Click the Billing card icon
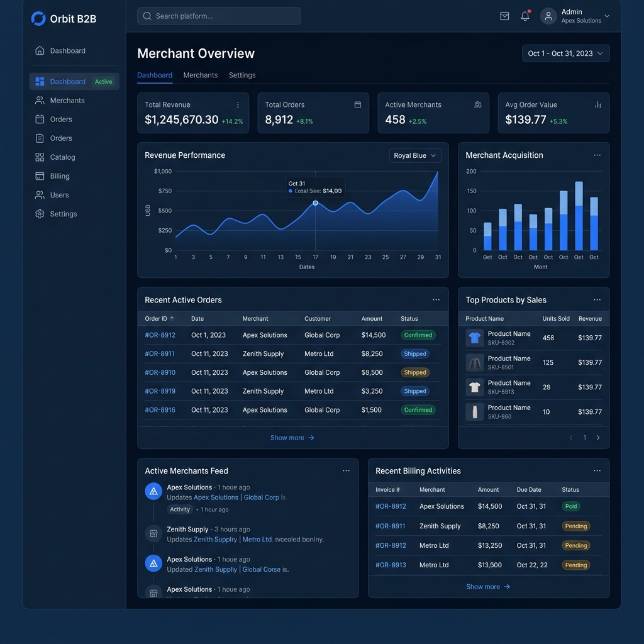644x644 pixels. (40, 176)
